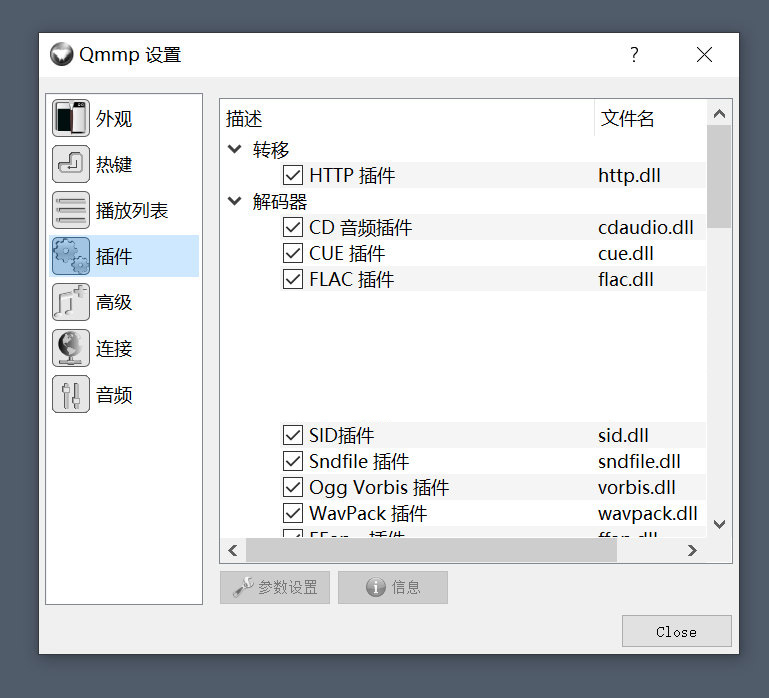Click the vertical scrollbar down arrow
The width and height of the screenshot is (769, 698).
(719, 524)
